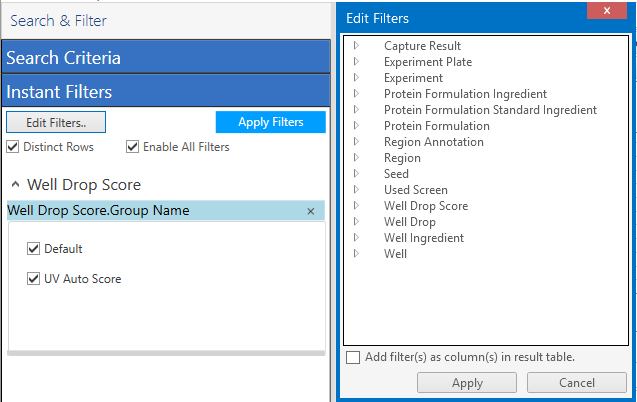Enable adding filters as result table columns
This screenshot has width=637, height=402.
[353, 357]
